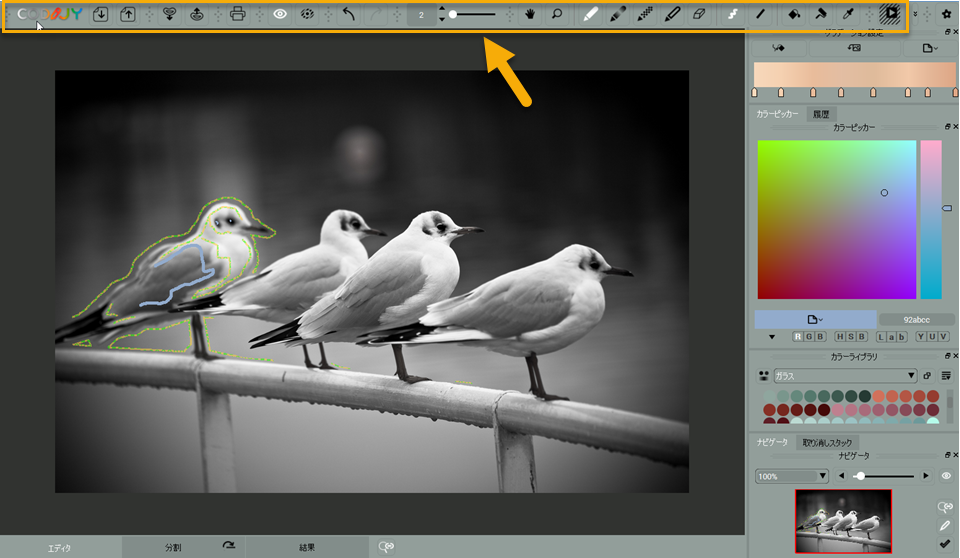Viewport: 960px width, 558px height.
Task: Choose the freehand curve drawing mode
Action: coord(732,14)
